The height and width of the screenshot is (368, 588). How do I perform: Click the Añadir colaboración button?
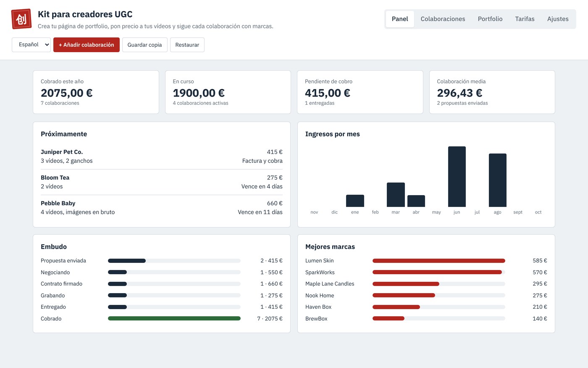click(87, 45)
